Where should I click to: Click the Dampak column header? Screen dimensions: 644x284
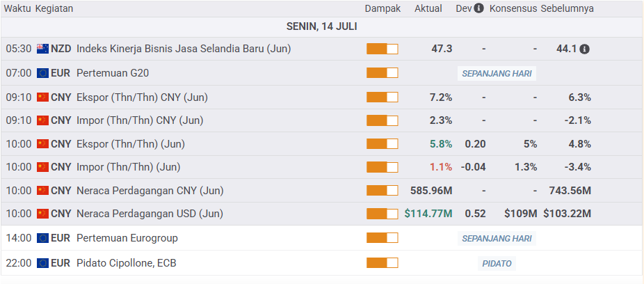pyautogui.click(x=383, y=8)
